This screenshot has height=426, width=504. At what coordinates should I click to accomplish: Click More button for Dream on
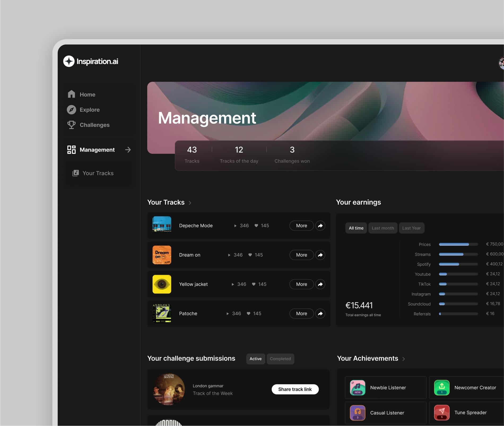pos(302,255)
